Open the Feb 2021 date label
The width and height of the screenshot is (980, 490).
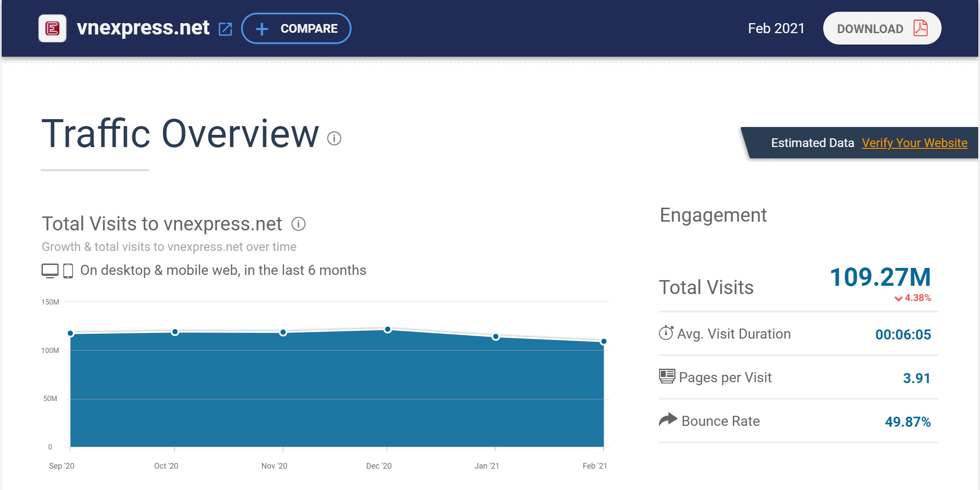[776, 28]
